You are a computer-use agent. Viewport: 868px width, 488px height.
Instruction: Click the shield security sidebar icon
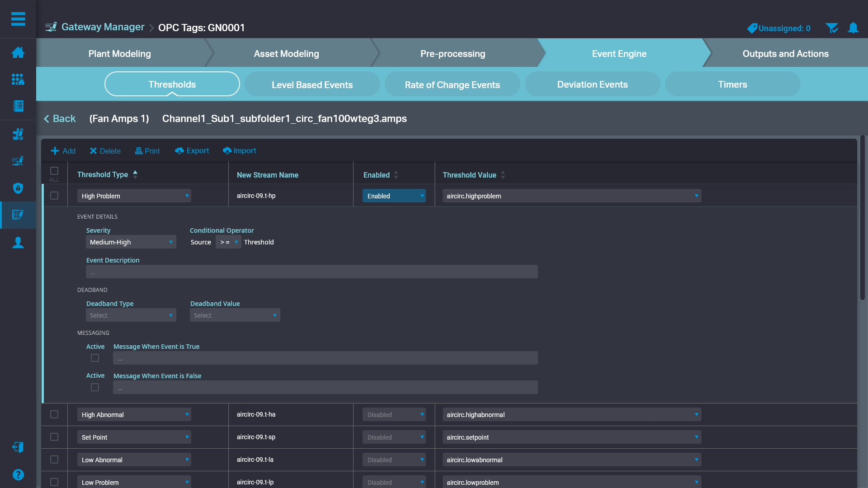[18, 188]
